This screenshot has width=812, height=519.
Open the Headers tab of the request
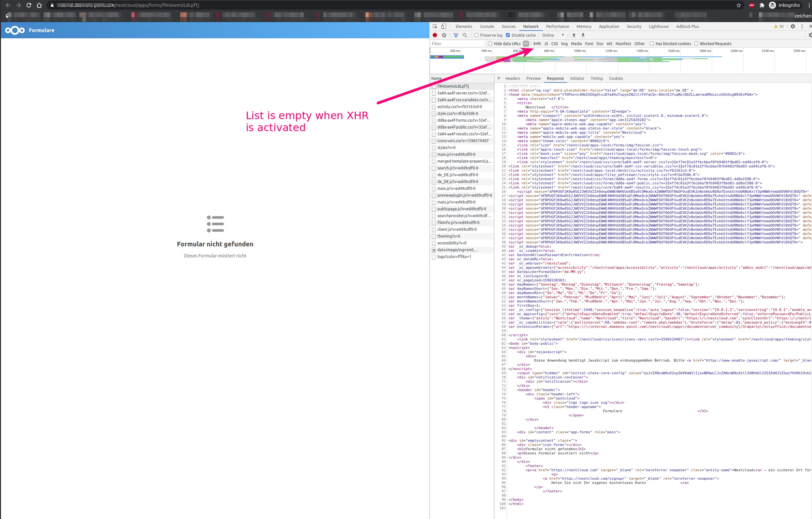[513, 78]
